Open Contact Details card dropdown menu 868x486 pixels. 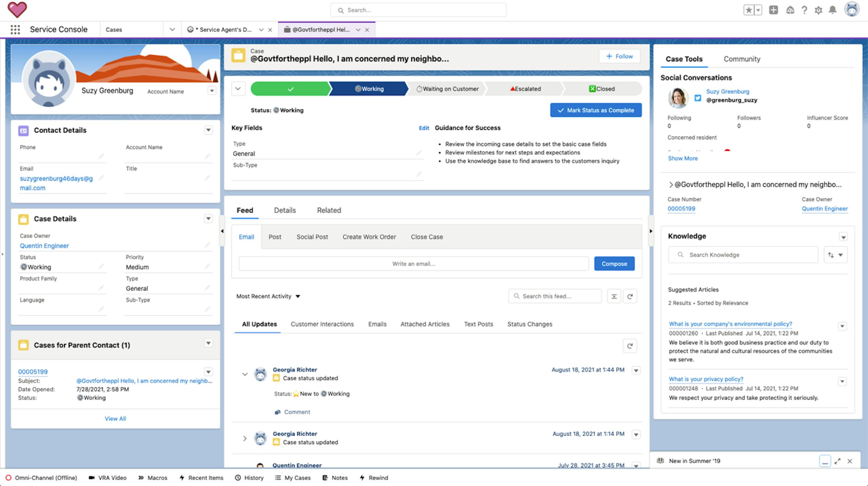[208, 130]
